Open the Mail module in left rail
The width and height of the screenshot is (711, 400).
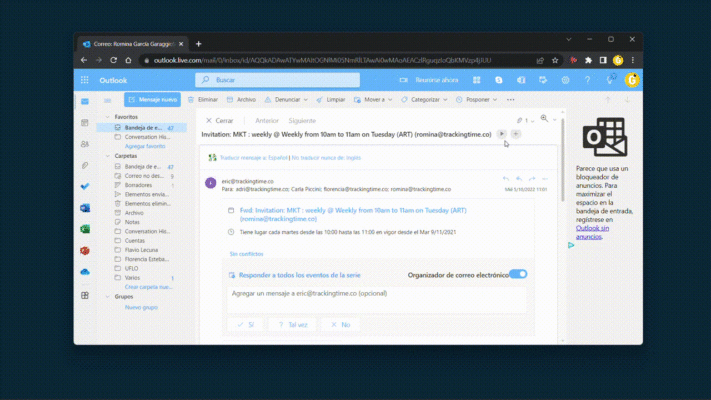85,101
